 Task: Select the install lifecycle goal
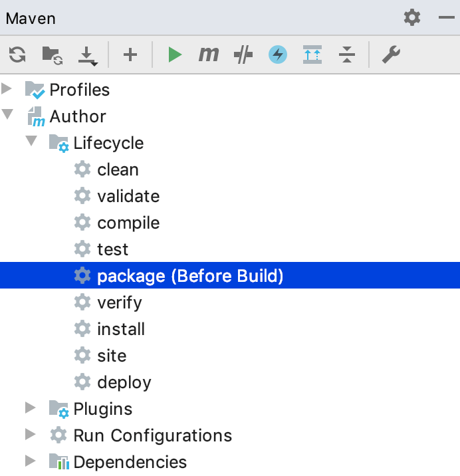pos(121,329)
